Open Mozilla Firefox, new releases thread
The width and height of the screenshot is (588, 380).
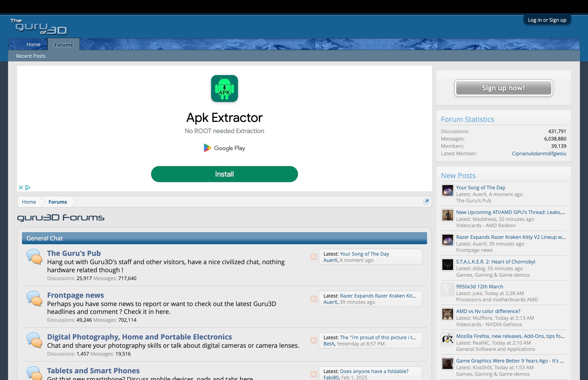pyautogui.click(x=510, y=336)
